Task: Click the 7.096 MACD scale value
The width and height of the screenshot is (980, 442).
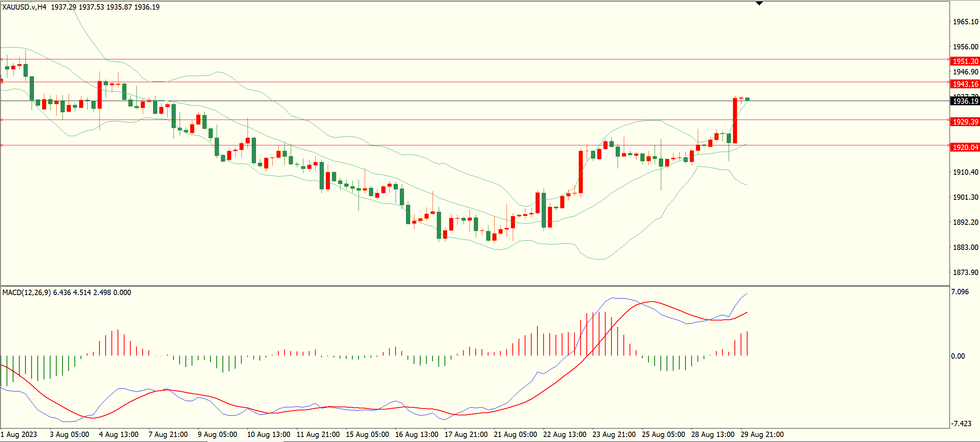Action: (x=960, y=292)
